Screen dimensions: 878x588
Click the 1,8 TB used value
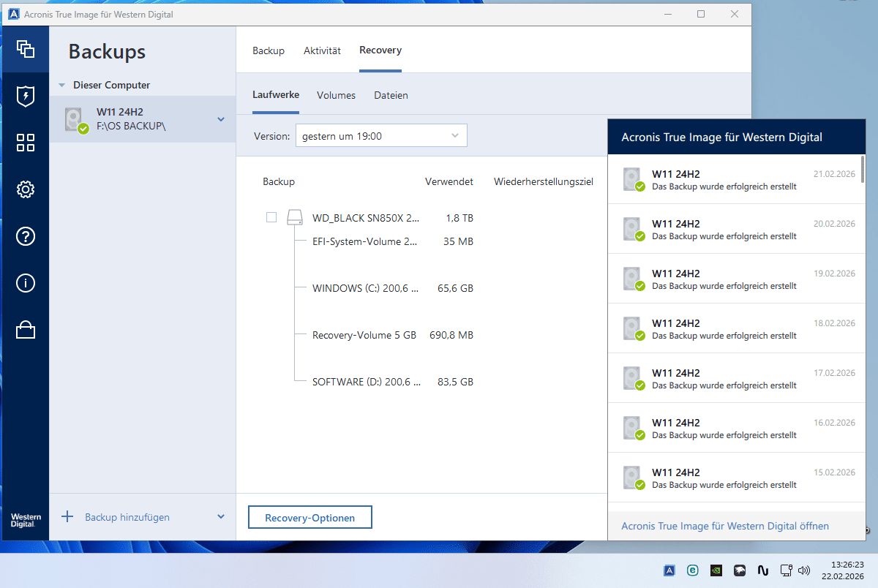(x=459, y=218)
